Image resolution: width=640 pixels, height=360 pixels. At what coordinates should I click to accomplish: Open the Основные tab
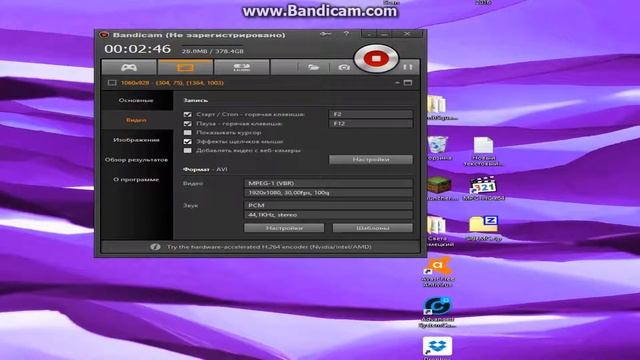click(136, 100)
